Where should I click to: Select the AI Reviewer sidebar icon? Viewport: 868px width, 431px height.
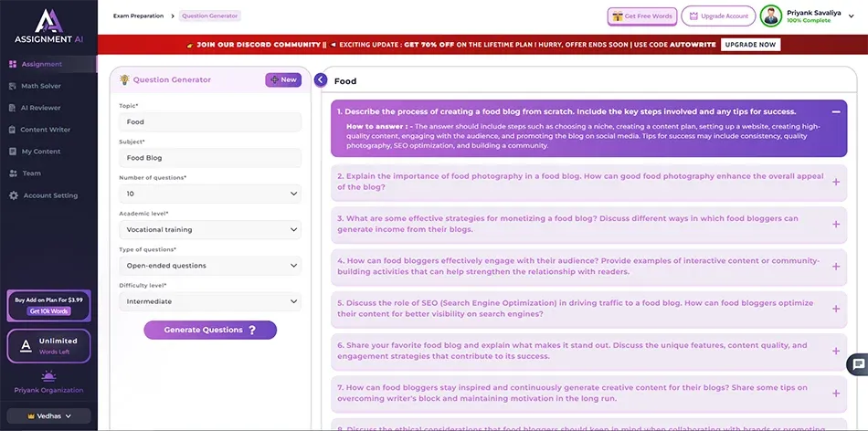click(13, 108)
